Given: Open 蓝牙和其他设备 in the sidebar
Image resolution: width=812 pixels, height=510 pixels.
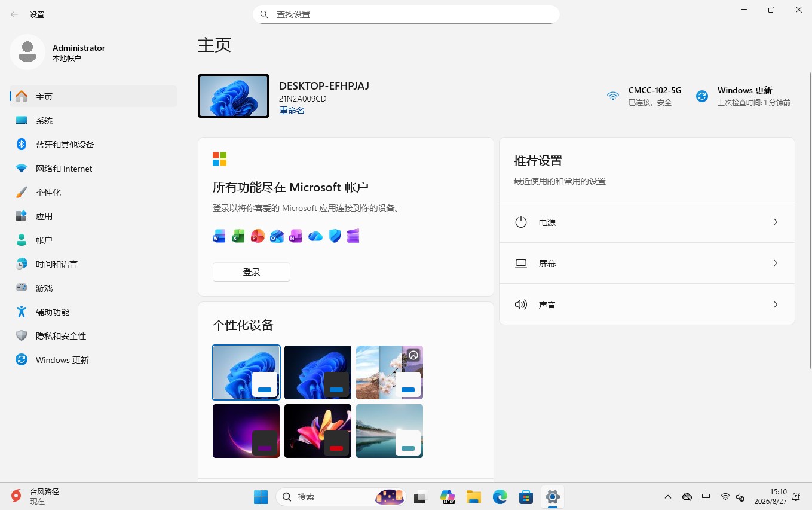Looking at the screenshot, I should (x=93, y=145).
